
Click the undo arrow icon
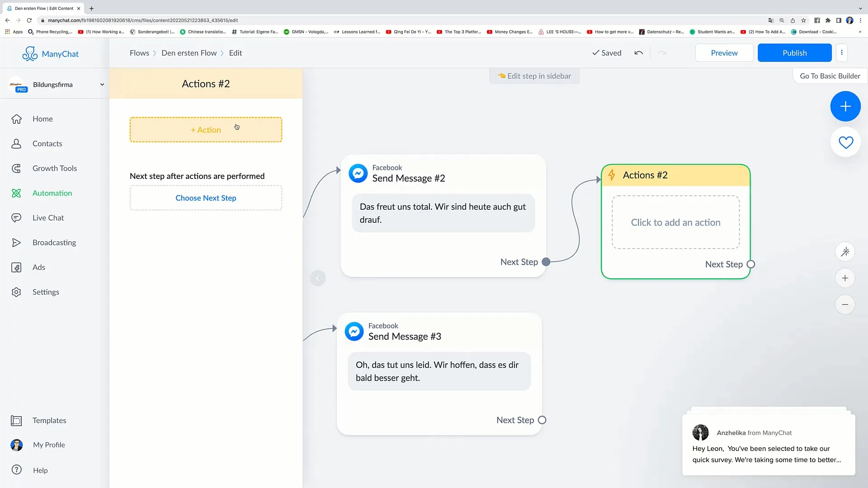(x=638, y=53)
